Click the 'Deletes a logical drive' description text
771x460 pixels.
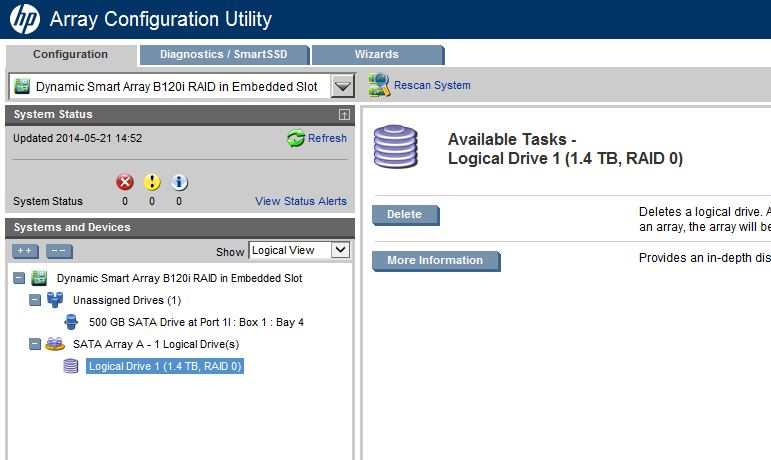tap(705, 219)
